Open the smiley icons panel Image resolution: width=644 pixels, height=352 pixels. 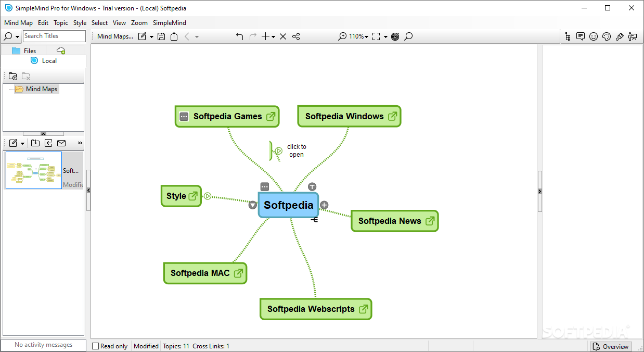[x=594, y=36]
